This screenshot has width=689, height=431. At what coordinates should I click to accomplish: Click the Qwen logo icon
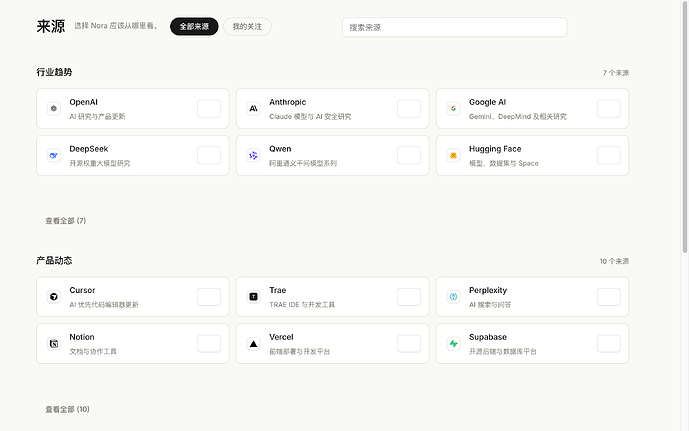pyautogui.click(x=254, y=156)
